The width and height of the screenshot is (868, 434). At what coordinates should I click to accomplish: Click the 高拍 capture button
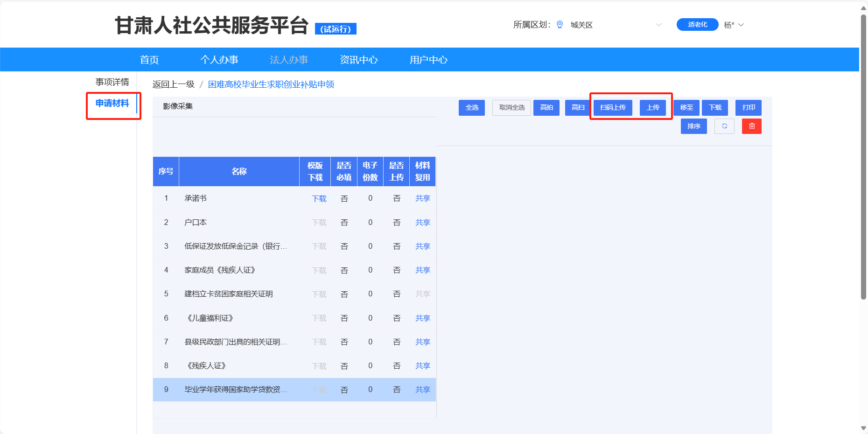[546, 108]
